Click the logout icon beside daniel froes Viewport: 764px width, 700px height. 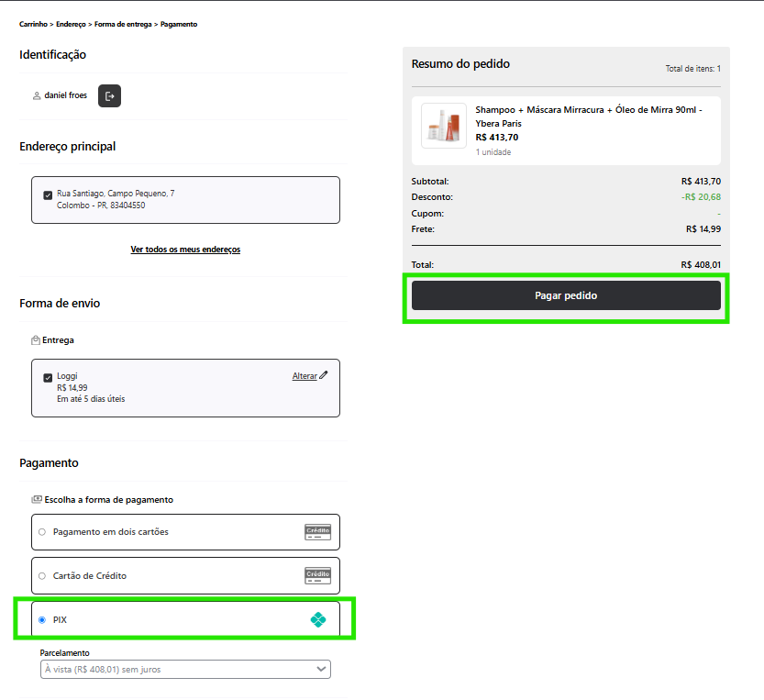click(x=109, y=95)
